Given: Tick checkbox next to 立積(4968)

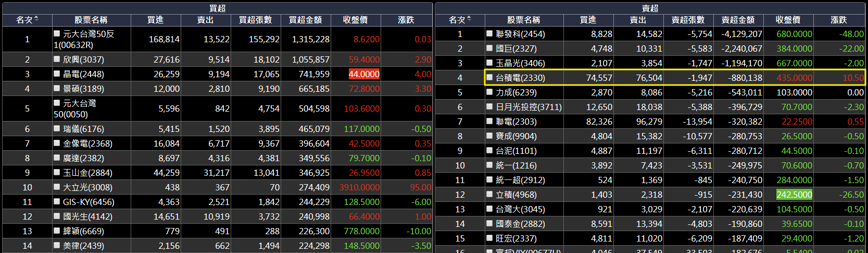Looking at the screenshot, I should pyautogui.click(x=489, y=194).
